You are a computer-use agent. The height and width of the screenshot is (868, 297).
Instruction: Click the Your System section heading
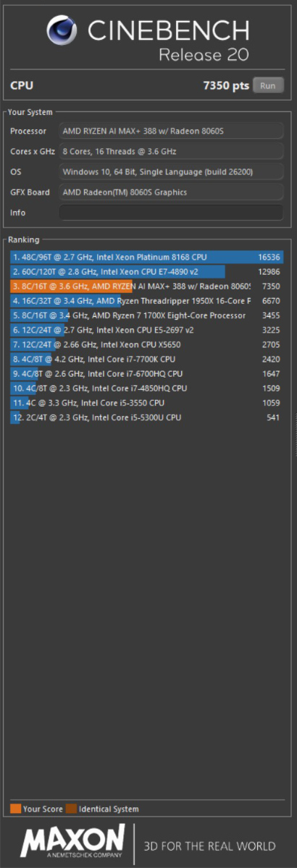coord(30,112)
